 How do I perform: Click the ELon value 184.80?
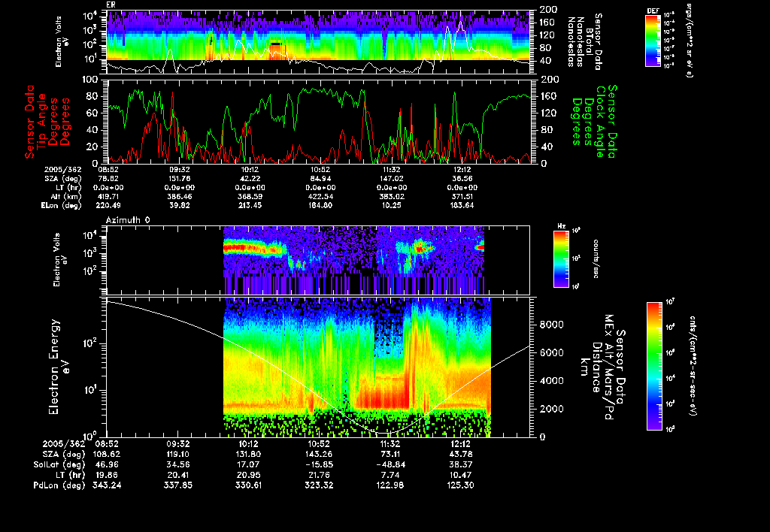[320, 205]
